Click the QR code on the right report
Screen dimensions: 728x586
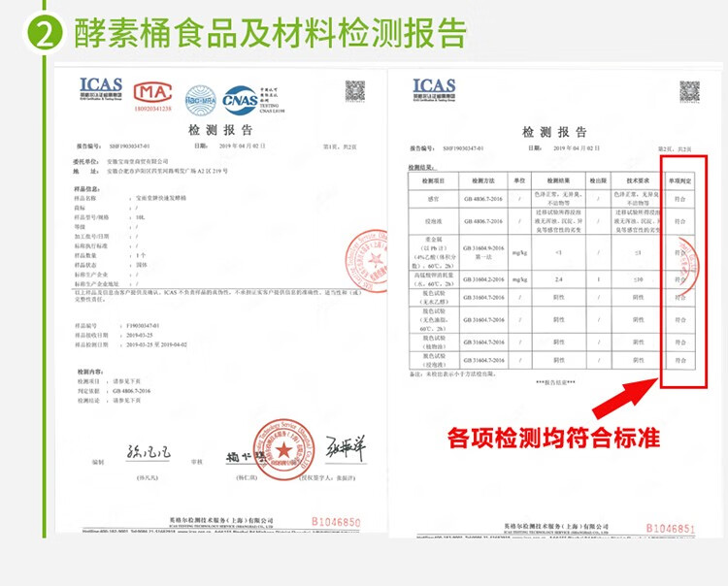689,91
